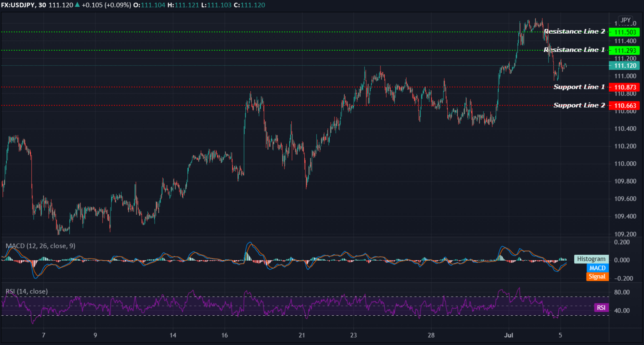
Task: Click the C:111.120 close value in header
Action: pyautogui.click(x=250, y=5)
